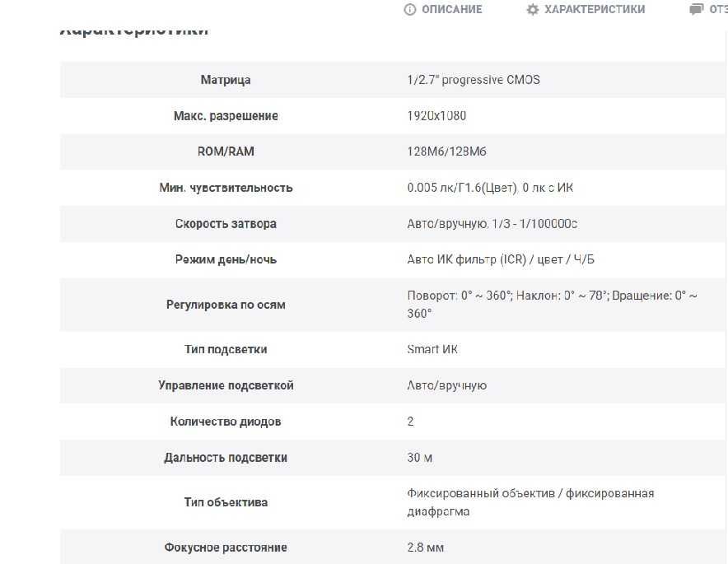Click the Фокусное расстояние label

click(x=226, y=548)
